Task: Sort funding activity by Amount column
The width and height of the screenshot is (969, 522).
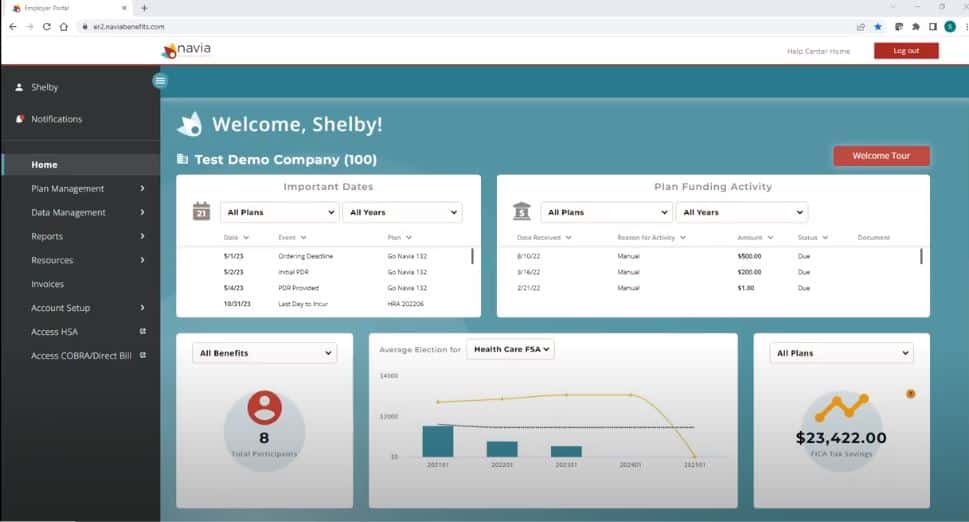Action: pyautogui.click(x=755, y=237)
